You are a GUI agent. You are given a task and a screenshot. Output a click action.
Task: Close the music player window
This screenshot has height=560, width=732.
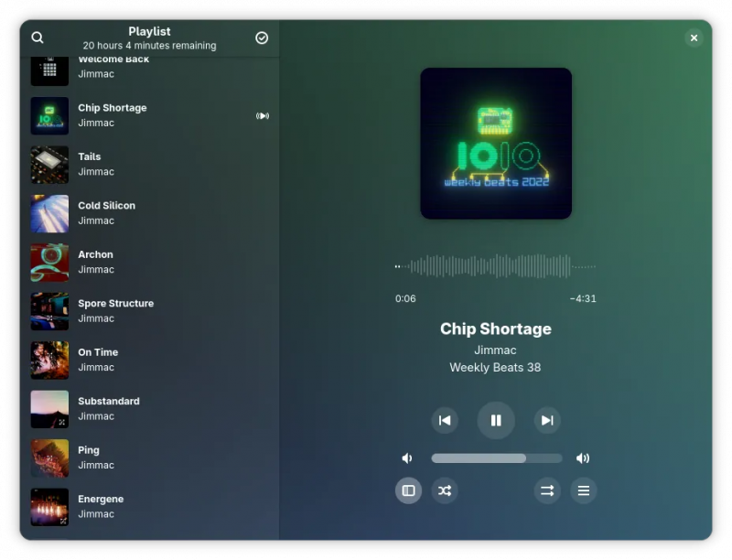[694, 38]
